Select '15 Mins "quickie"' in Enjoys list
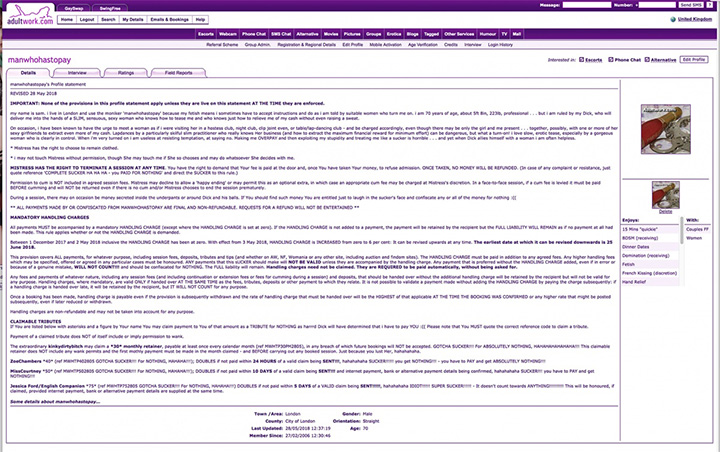 click(650, 229)
